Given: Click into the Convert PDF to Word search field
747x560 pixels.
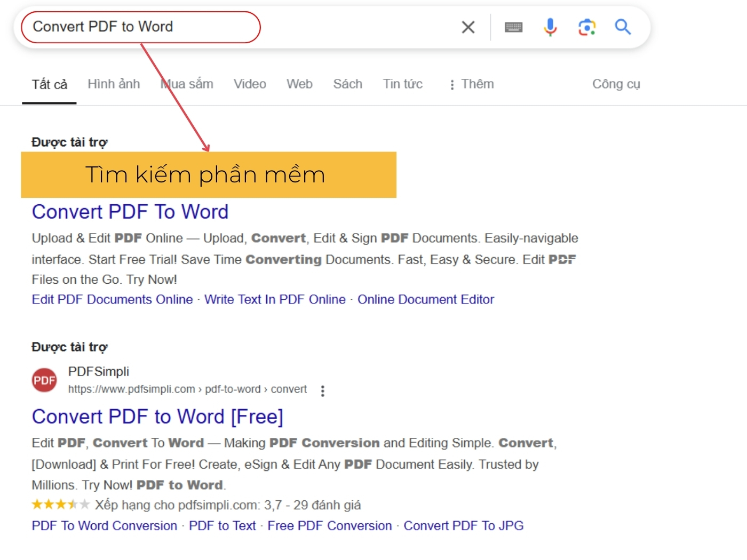Looking at the screenshot, I should pyautogui.click(x=141, y=27).
